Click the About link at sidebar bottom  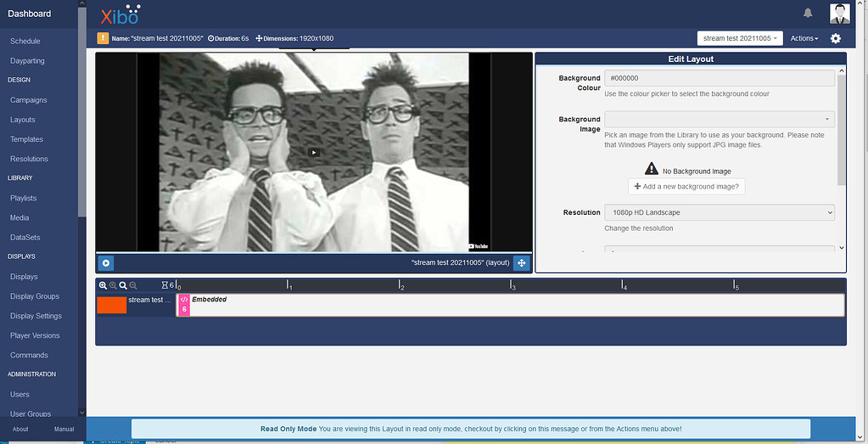(20, 429)
